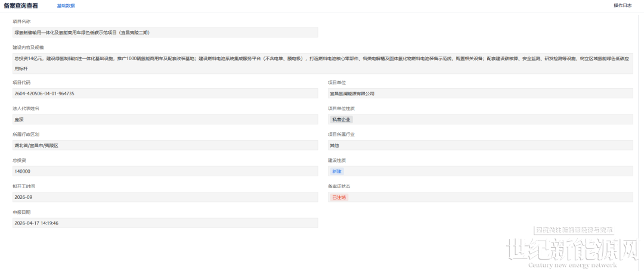
Task: Open the 拟开工时间 field showing 2026-09
Action: [x=165, y=197]
